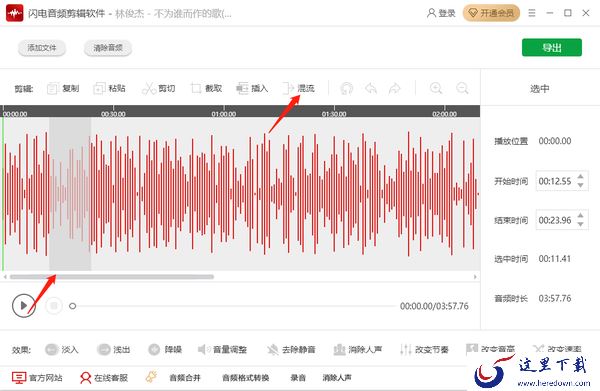Open the 消除人声 link next to 录音

[x=337, y=378]
